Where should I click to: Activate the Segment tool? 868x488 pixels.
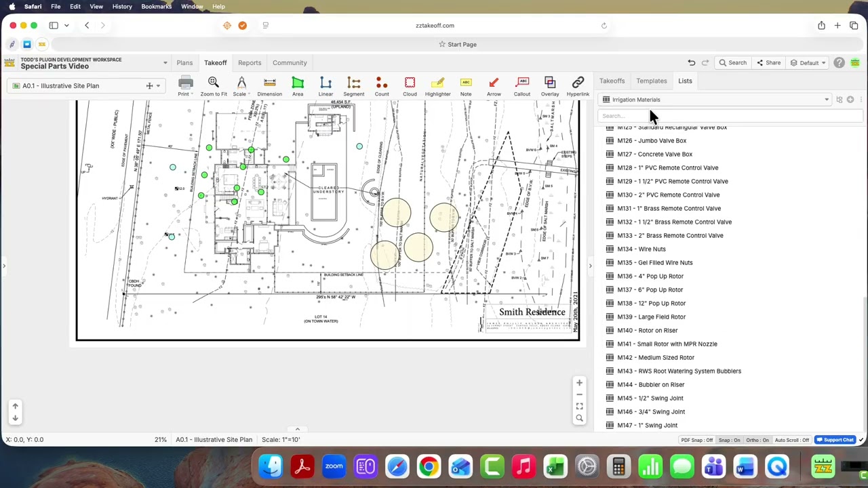353,86
